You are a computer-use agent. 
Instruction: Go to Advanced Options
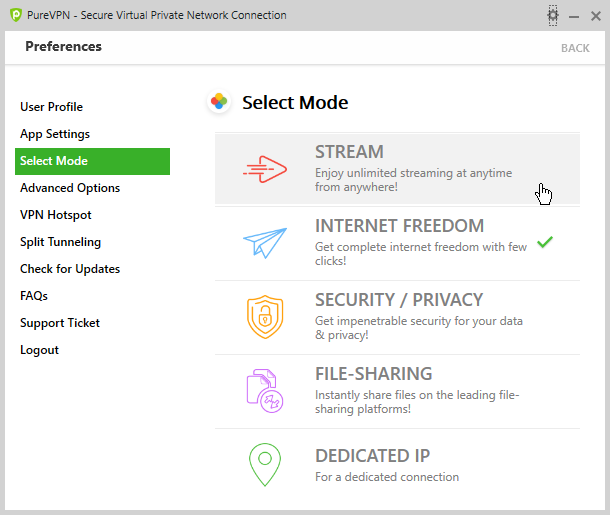(70, 188)
